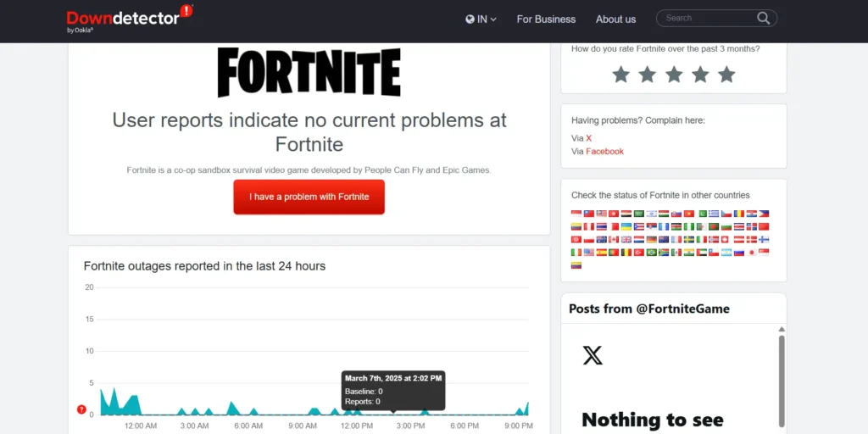Click the 3:00 AM chart axis label

194,426
